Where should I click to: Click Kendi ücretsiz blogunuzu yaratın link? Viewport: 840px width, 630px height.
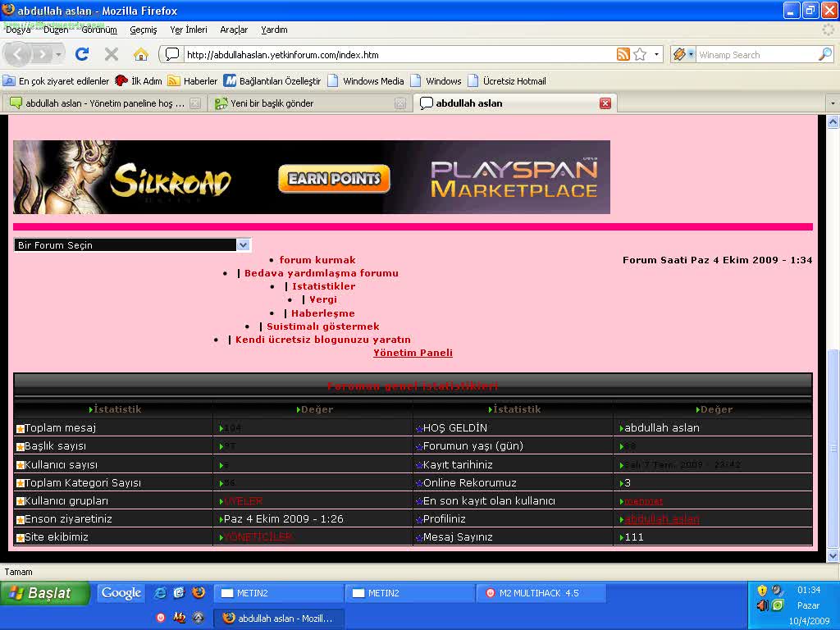(x=323, y=340)
